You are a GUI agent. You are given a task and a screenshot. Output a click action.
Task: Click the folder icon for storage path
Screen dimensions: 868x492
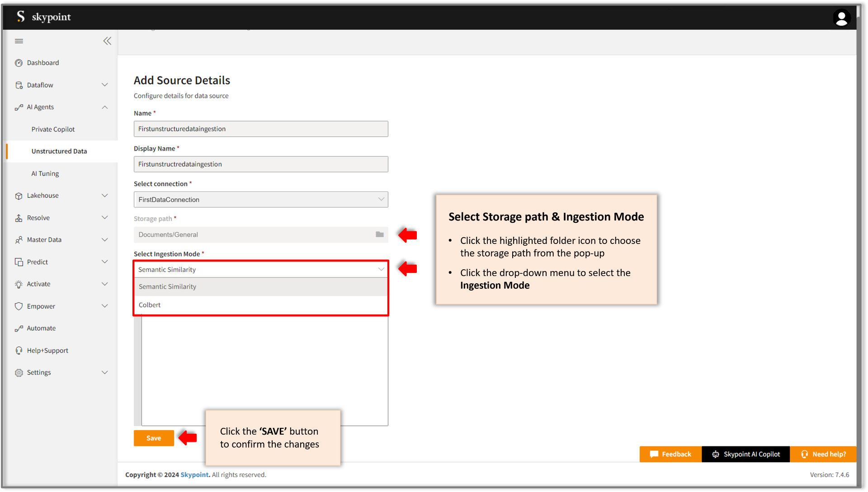(x=379, y=234)
